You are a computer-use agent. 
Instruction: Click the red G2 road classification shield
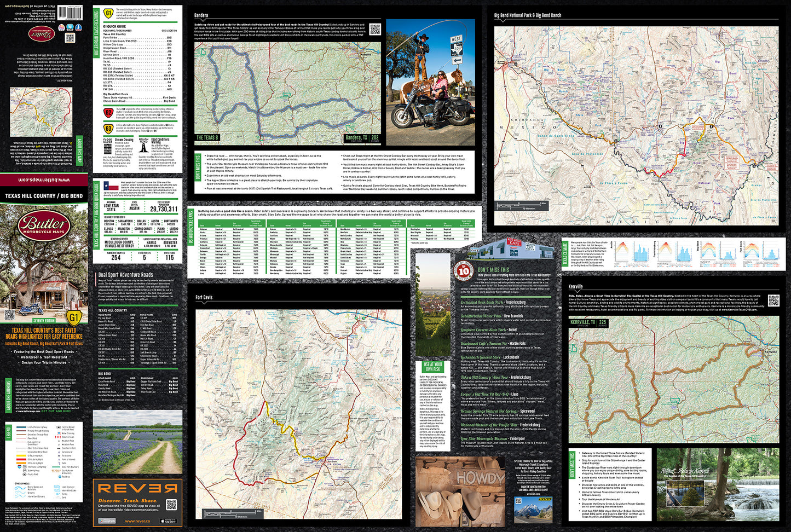[108, 113]
